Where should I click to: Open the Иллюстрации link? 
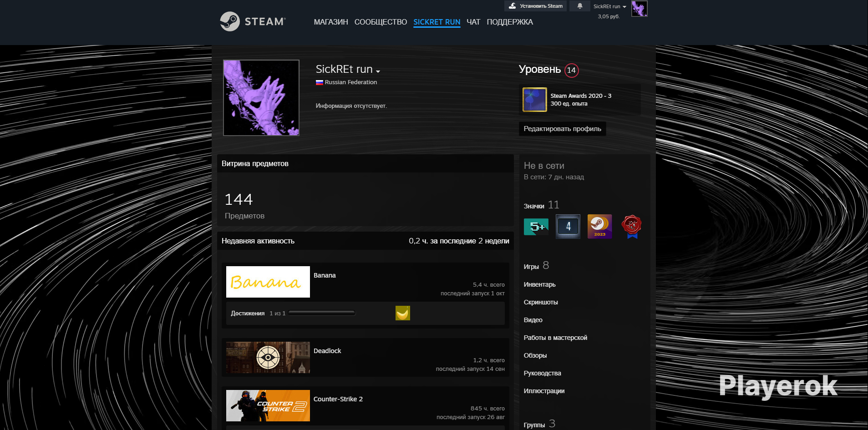tap(544, 391)
